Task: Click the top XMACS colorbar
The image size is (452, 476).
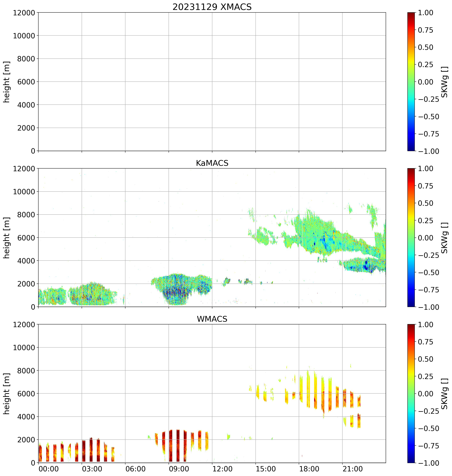Action: point(411,82)
